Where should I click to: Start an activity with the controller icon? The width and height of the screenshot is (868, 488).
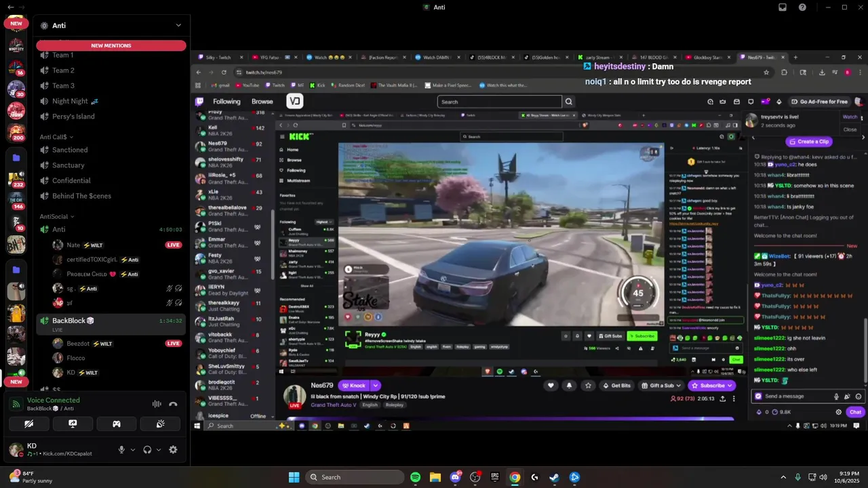pyautogui.click(x=117, y=424)
